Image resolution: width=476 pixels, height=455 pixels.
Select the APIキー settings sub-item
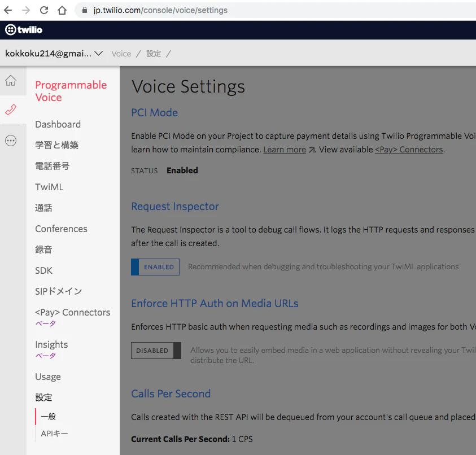tap(54, 434)
